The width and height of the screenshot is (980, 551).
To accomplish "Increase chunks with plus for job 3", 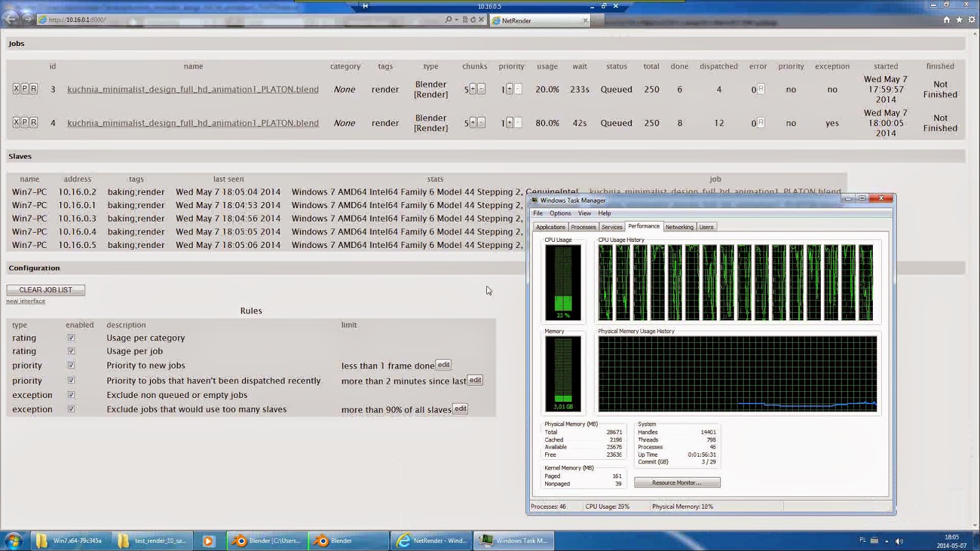I will [473, 89].
